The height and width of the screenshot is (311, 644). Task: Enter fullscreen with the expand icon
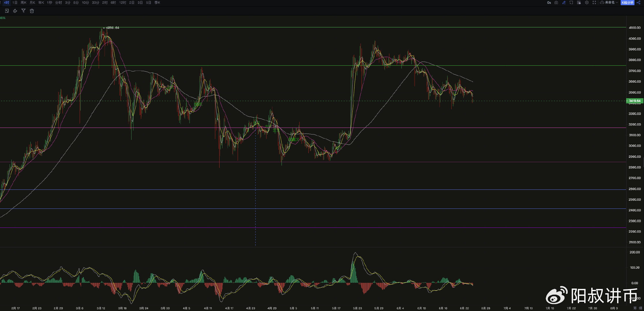point(594,3)
